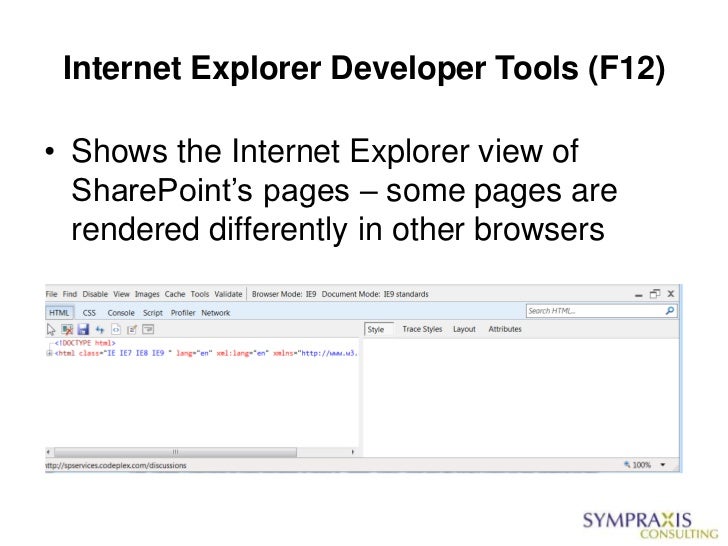Viewport: 728px width, 546px height.
Task: Open the Tools menu
Action: tap(200, 294)
